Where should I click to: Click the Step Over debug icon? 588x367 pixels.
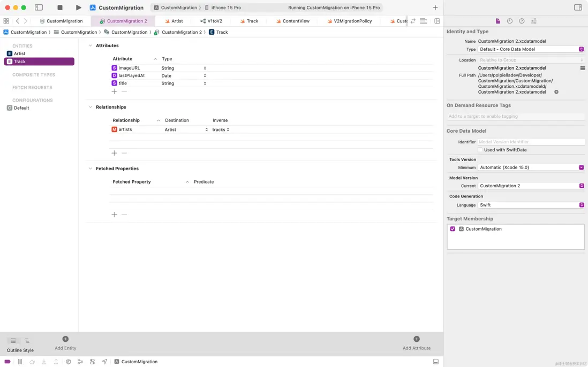point(32,362)
